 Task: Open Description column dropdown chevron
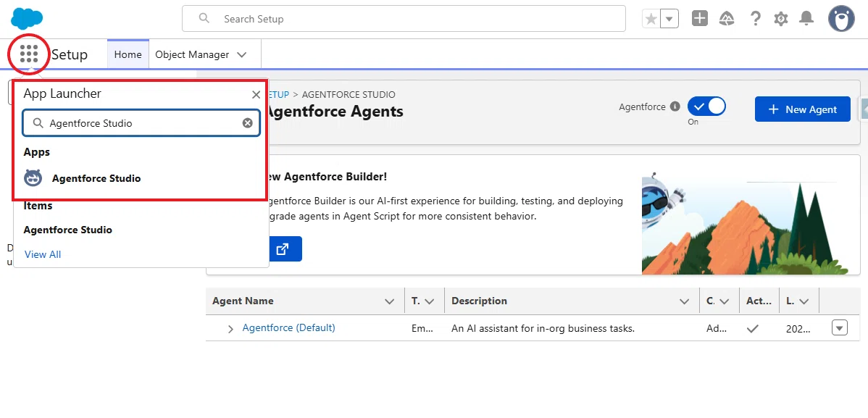tap(684, 301)
